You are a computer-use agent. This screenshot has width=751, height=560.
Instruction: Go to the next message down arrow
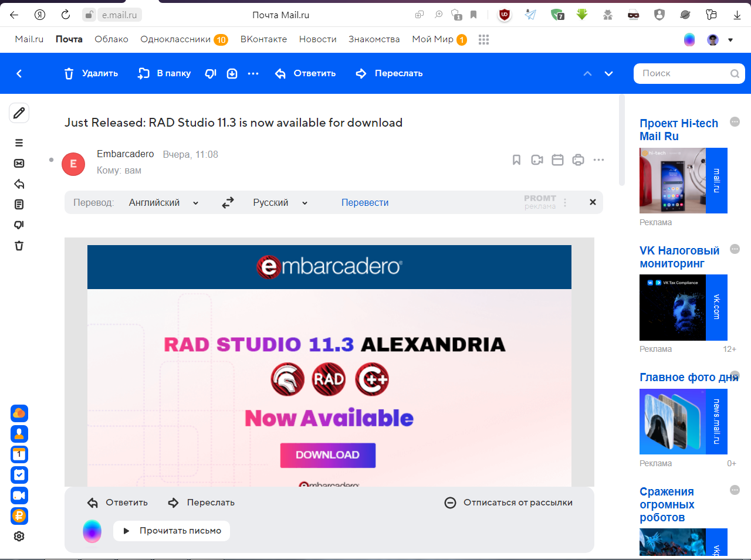click(608, 73)
